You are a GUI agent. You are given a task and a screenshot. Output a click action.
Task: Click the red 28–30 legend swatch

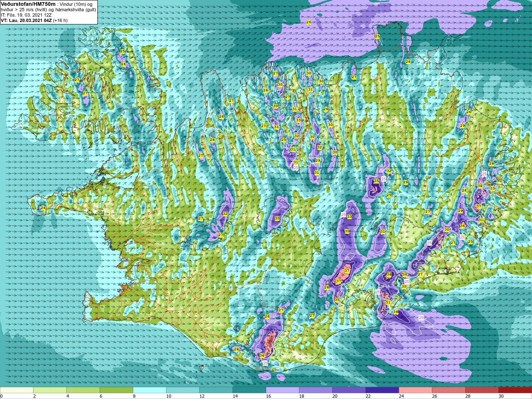[482, 390]
